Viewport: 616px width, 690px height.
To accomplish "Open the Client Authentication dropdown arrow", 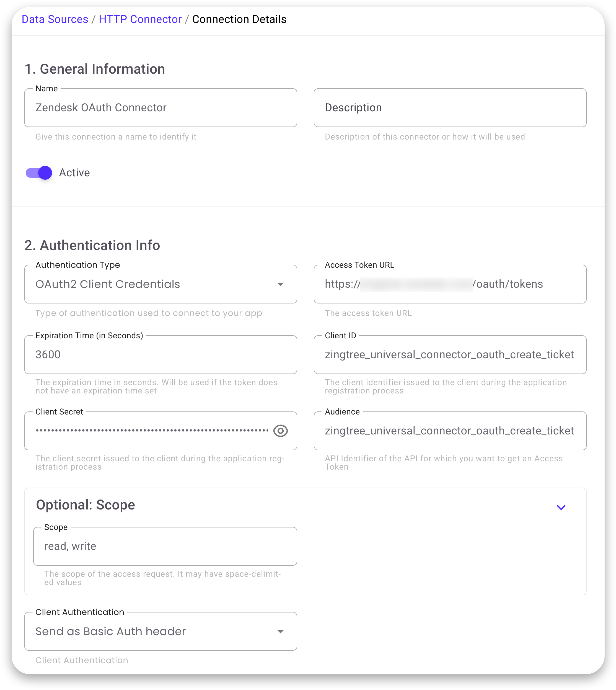I will point(280,631).
